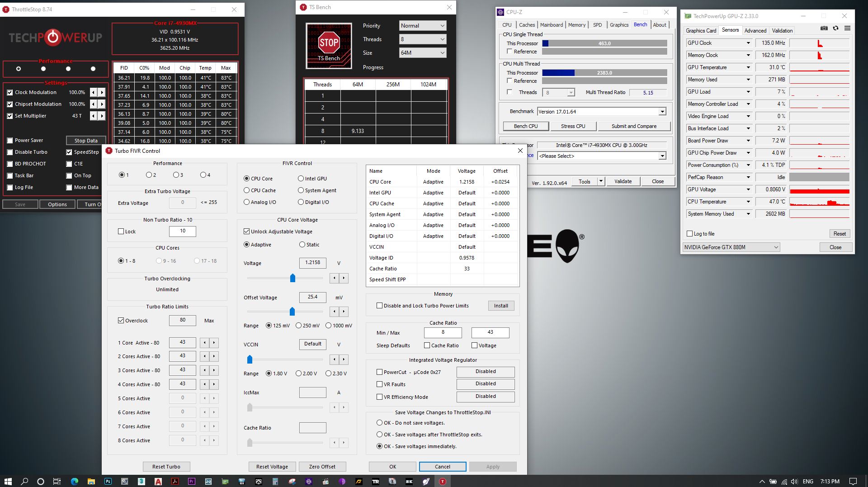Click ThrottleStop icon in the taskbar
This screenshot has width=868, height=487.
coord(443,481)
